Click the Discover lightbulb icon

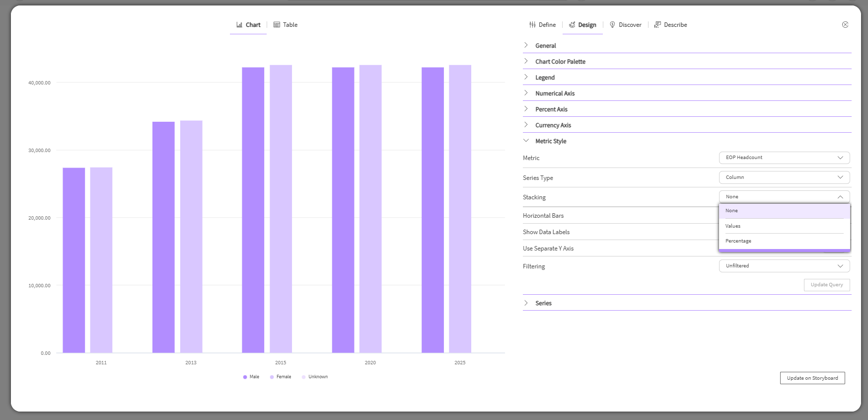click(612, 25)
